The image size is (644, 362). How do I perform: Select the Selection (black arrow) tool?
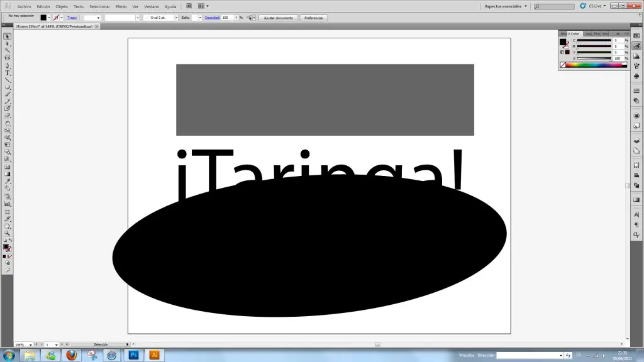[8, 36]
